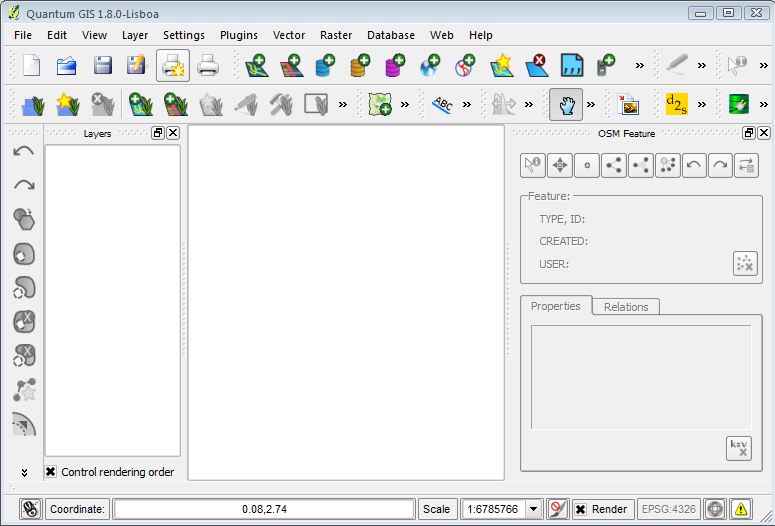Open an existing project file
Image resolution: width=775 pixels, height=526 pixels.
coord(67,65)
